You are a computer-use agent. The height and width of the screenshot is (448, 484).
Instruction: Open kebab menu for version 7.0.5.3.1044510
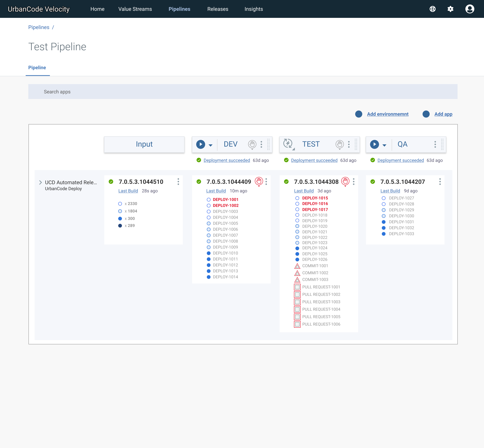178,182
